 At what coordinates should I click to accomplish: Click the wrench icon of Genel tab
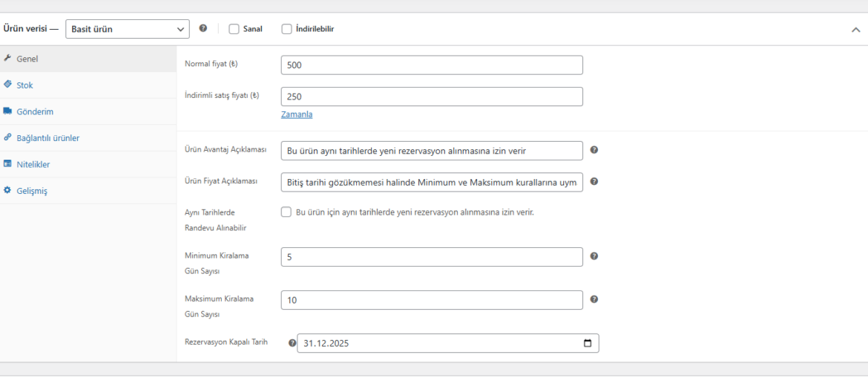pos(7,58)
